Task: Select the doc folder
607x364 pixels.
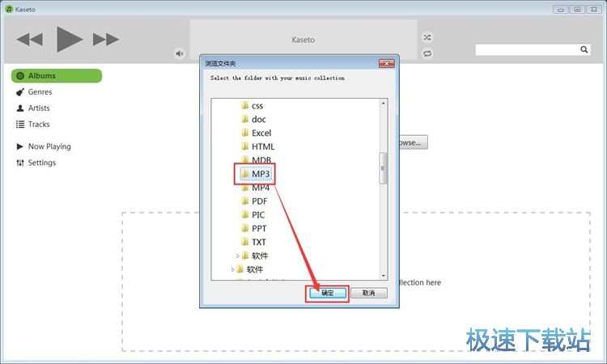Action: point(253,119)
